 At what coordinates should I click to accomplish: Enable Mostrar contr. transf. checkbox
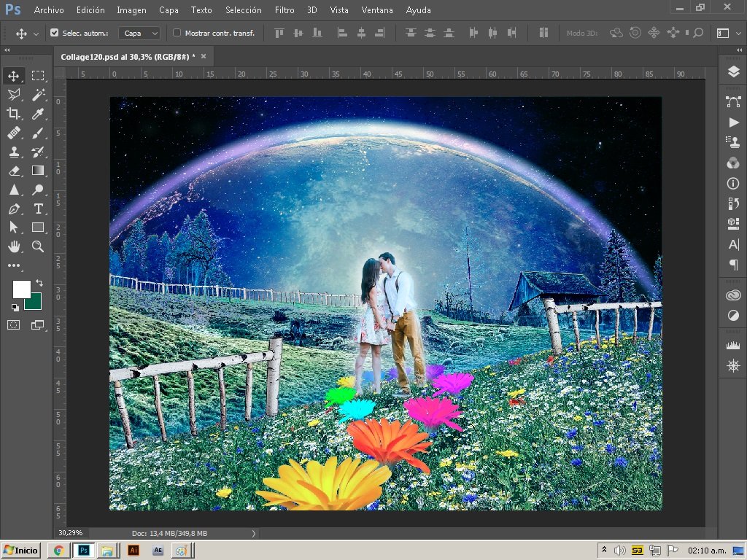click(x=177, y=33)
